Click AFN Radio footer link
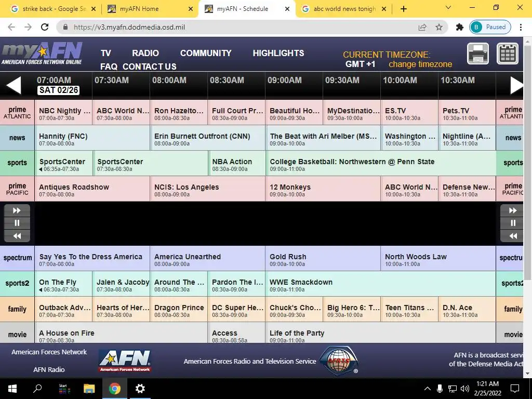 [49, 369]
